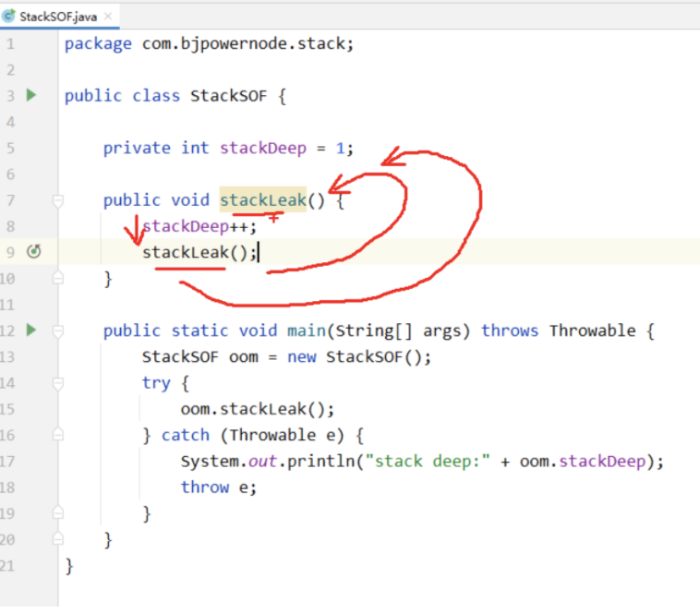Screen dimensions: 700x613
Task: Click the try keyword on line 14
Action: tap(156, 383)
